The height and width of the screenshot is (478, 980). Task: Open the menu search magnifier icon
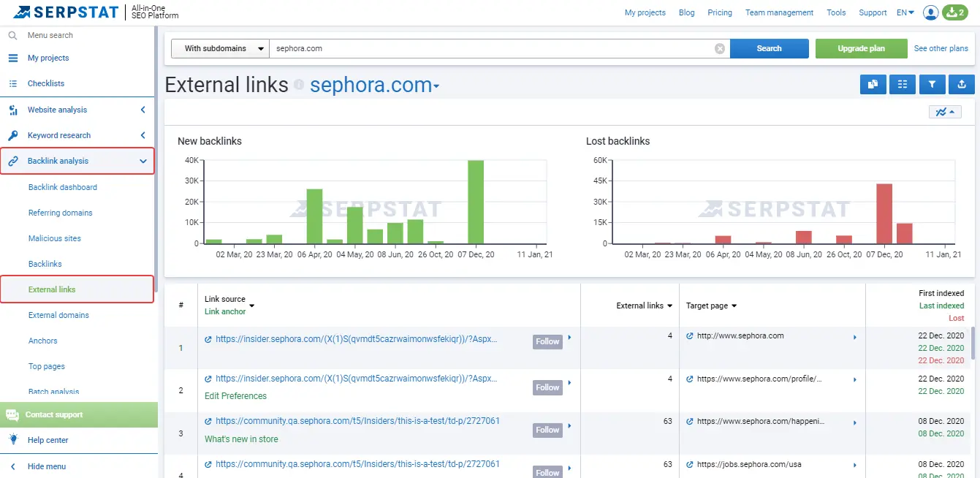(12, 35)
